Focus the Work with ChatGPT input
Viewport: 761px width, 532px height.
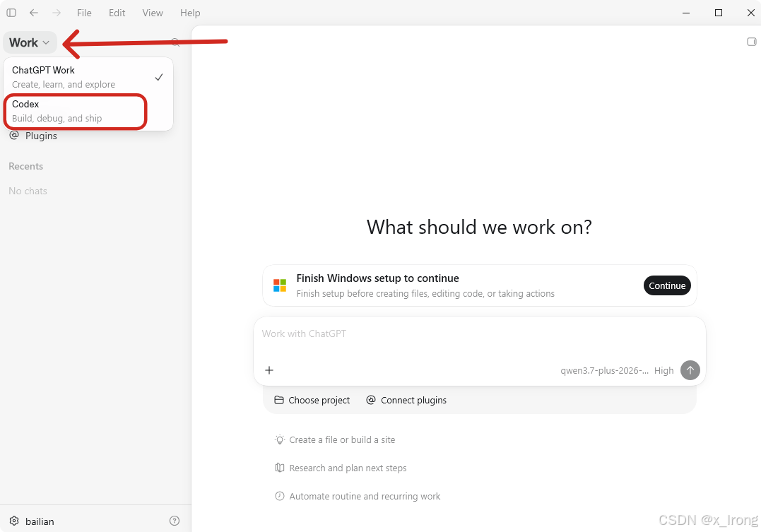pos(480,334)
